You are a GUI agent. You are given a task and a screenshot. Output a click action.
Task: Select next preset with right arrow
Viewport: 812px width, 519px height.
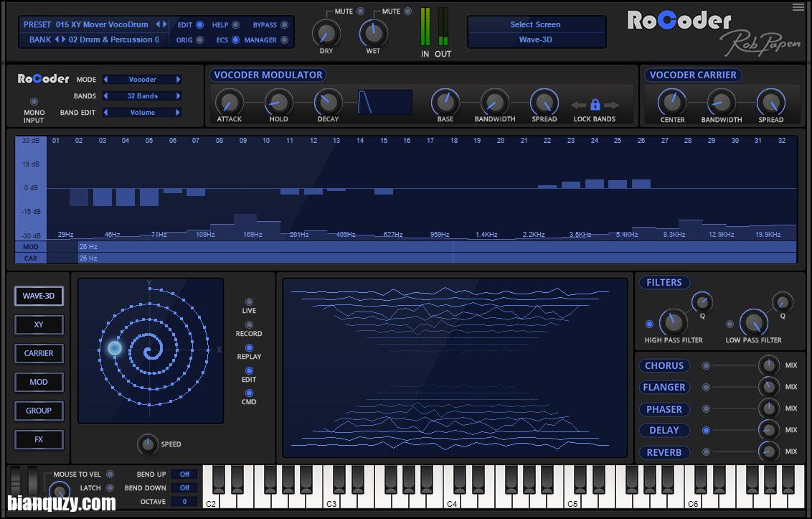[x=165, y=24]
